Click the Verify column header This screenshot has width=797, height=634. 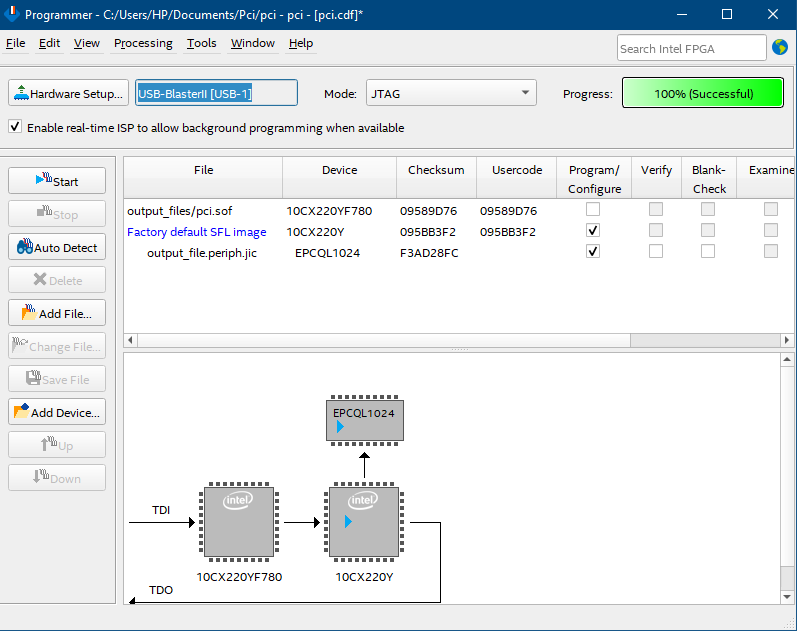[x=656, y=178]
